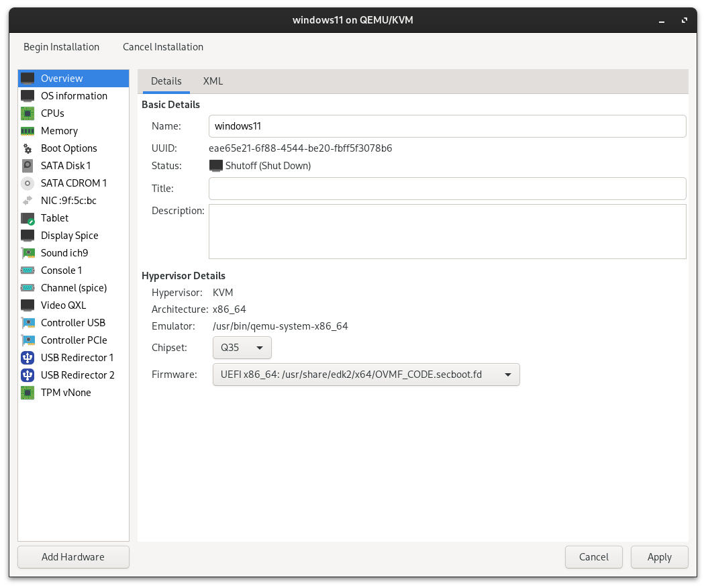Click the Shutoff status monitor icon
The height and width of the screenshot is (588, 706).
coord(216,166)
